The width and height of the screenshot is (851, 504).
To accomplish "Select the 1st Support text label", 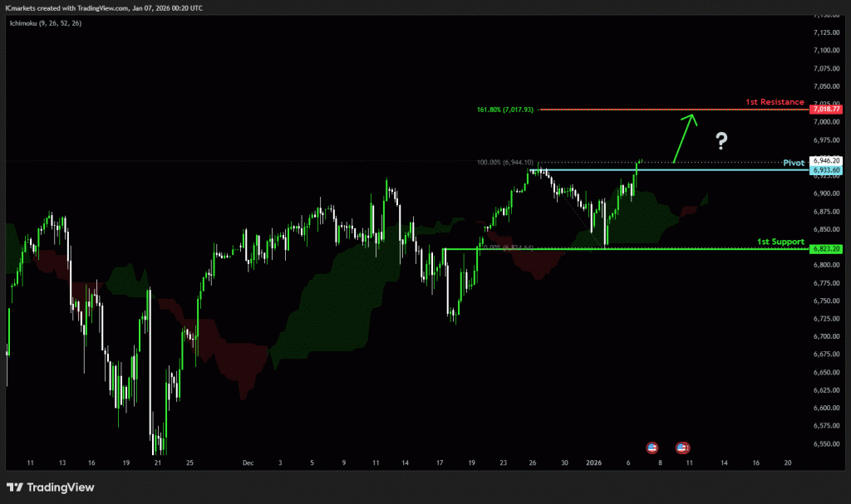I will pyautogui.click(x=780, y=242).
